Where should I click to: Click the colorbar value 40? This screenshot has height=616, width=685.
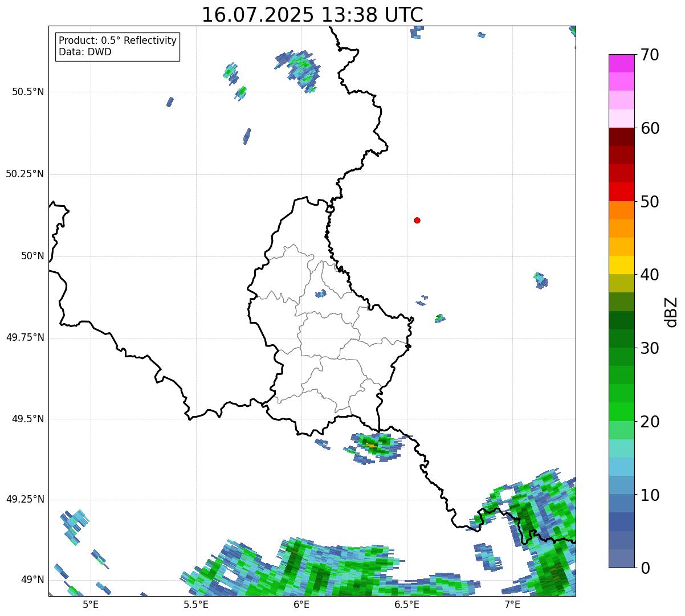pyautogui.click(x=650, y=275)
